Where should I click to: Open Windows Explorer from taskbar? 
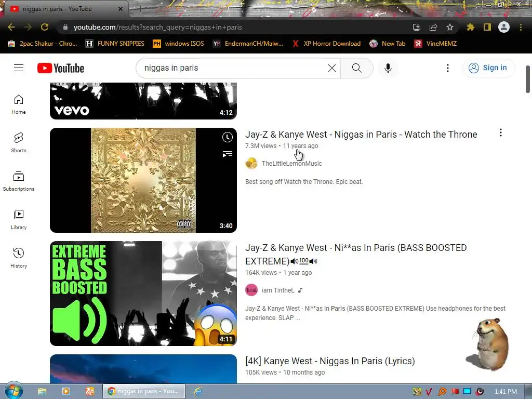coord(42,391)
